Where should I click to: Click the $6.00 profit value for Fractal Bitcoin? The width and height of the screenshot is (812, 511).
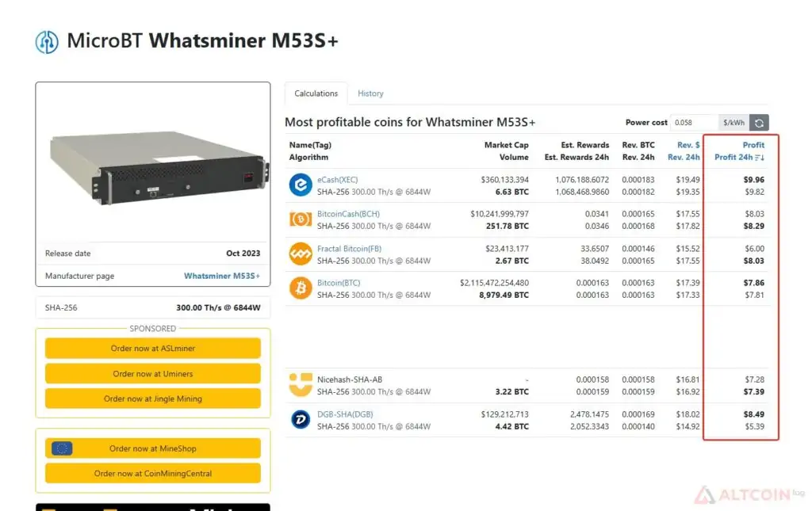pos(755,248)
